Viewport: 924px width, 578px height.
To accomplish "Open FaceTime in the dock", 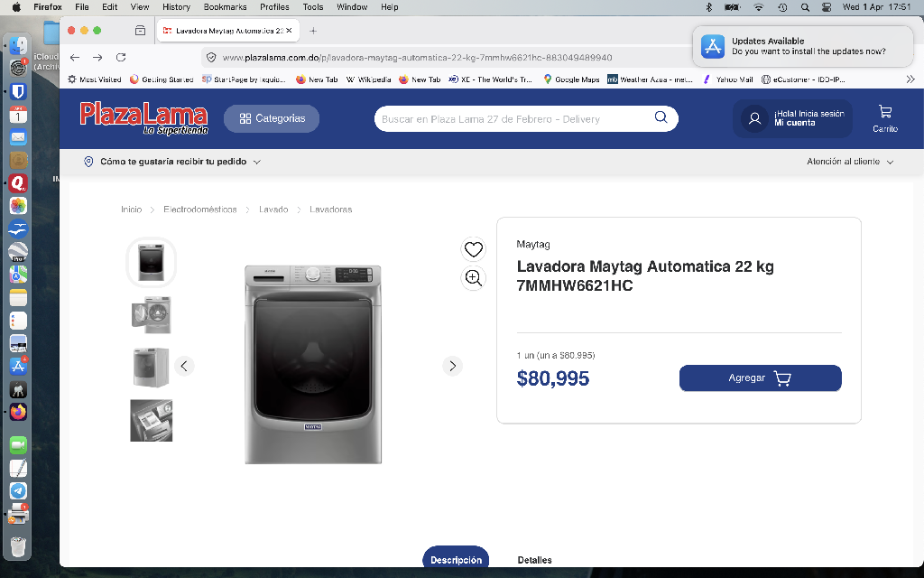I will point(18,445).
